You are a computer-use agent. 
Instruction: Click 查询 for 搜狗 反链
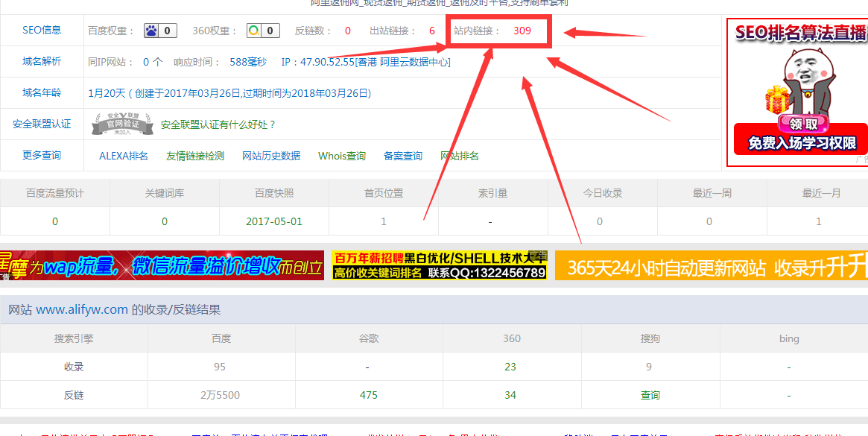(x=650, y=395)
